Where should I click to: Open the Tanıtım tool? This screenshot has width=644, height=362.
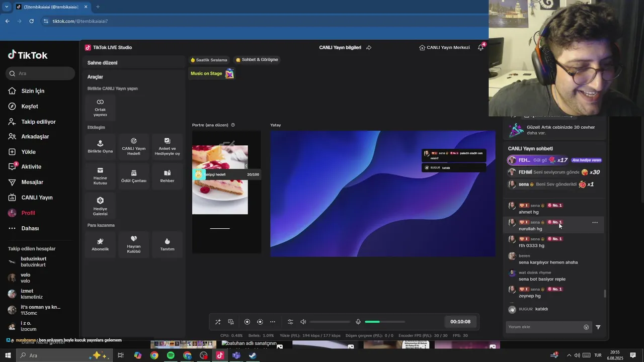pyautogui.click(x=167, y=244)
